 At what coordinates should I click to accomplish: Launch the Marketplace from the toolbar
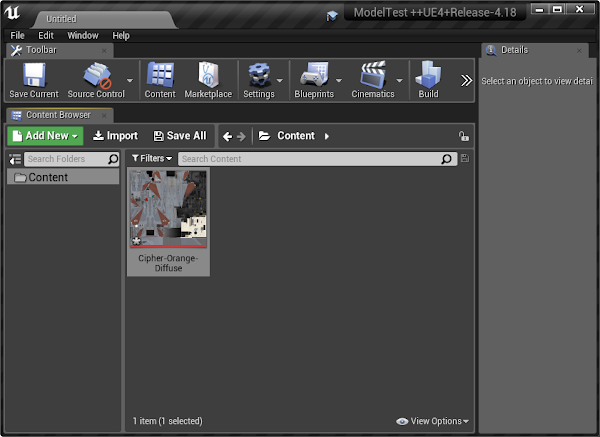pyautogui.click(x=208, y=80)
